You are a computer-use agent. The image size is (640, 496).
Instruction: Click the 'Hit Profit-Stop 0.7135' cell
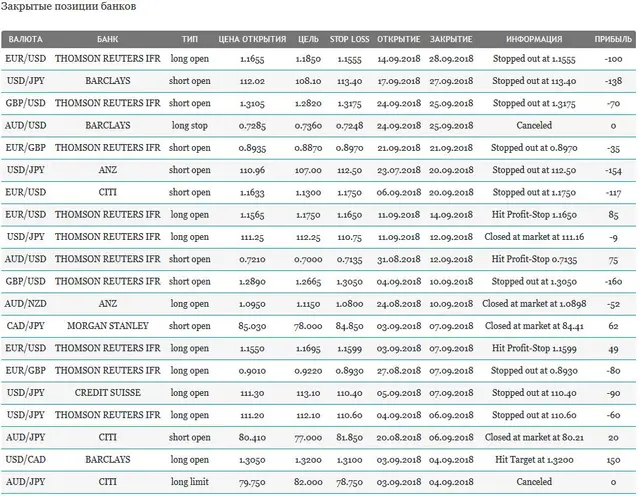click(x=534, y=259)
